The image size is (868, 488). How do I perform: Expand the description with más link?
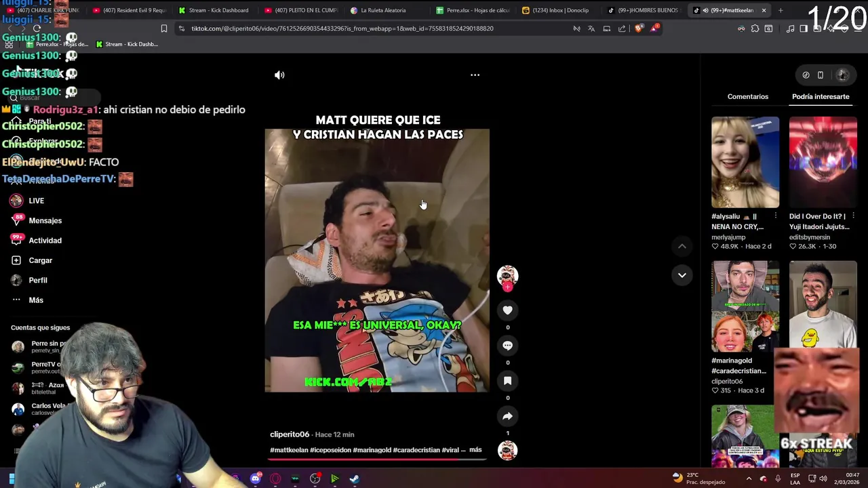pos(475,449)
